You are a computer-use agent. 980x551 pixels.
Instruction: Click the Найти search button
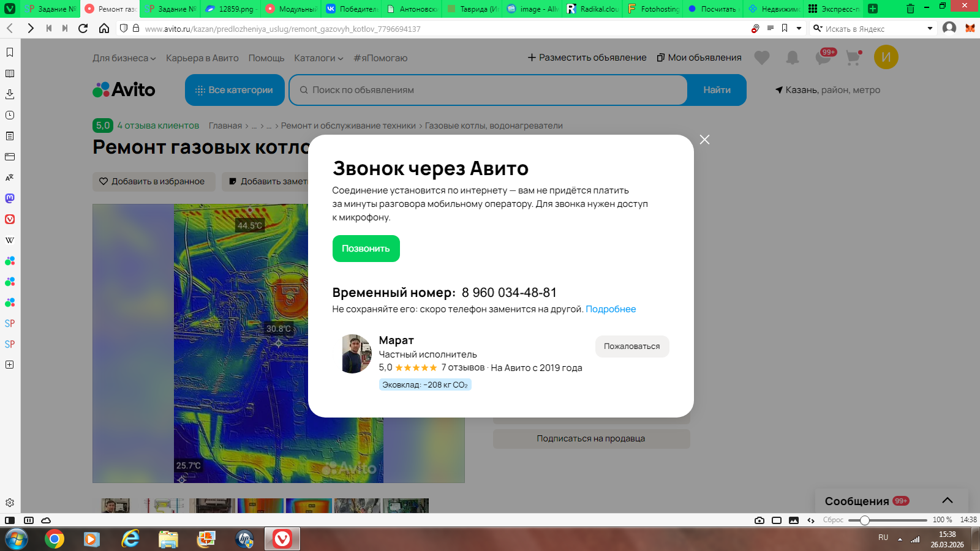point(717,90)
